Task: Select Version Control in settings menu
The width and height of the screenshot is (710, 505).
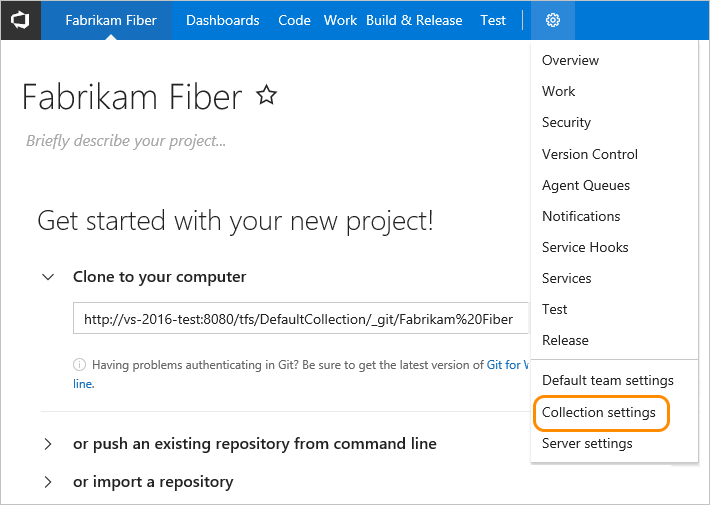Action: coord(590,154)
